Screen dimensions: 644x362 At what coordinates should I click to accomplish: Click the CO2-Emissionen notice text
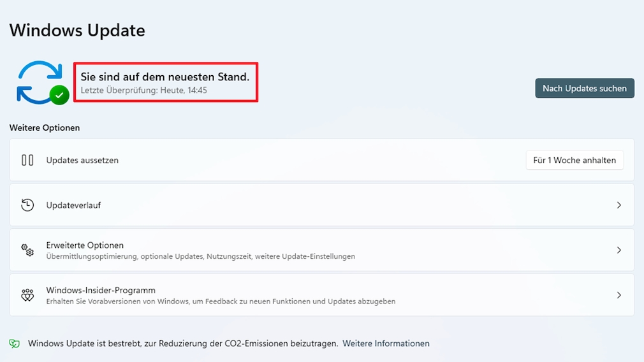pos(183,344)
